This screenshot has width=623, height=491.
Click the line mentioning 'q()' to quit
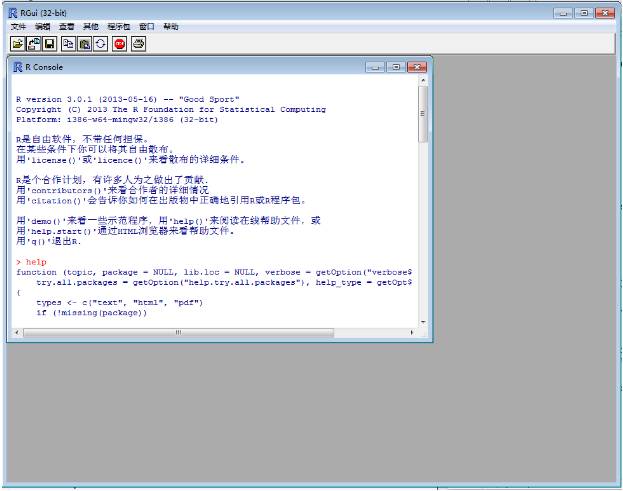48,241
